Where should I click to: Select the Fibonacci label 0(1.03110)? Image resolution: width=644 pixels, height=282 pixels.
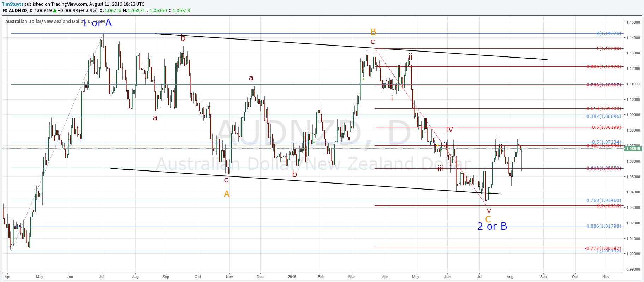[x=609, y=205]
